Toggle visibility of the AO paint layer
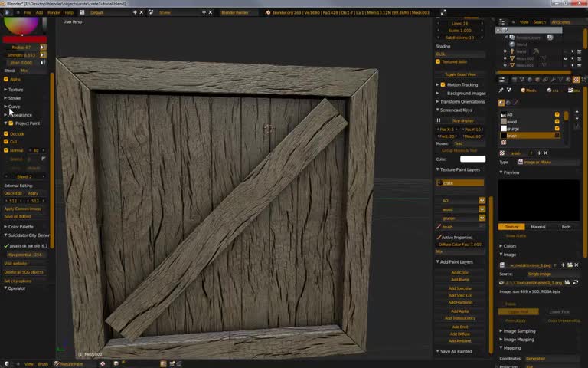The width and height of the screenshot is (588, 368). click(x=482, y=201)
